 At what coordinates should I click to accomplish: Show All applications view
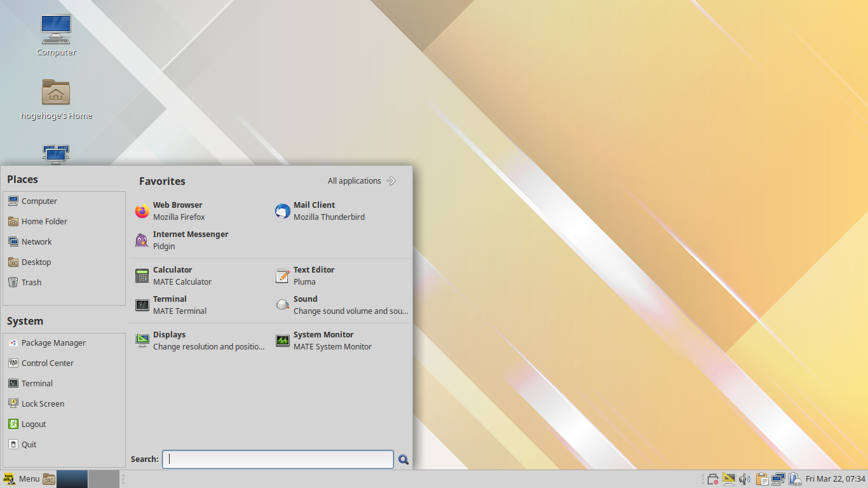tap(362, 181)
